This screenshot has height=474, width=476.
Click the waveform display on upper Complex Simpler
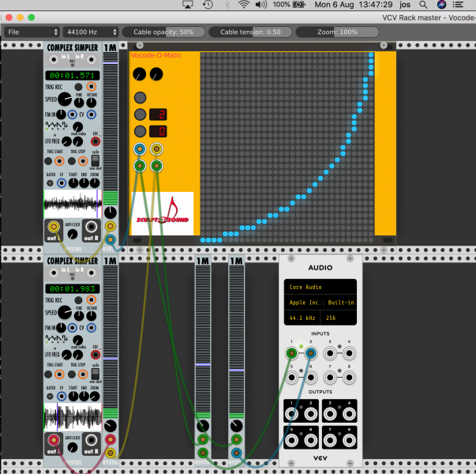(73, 204)
